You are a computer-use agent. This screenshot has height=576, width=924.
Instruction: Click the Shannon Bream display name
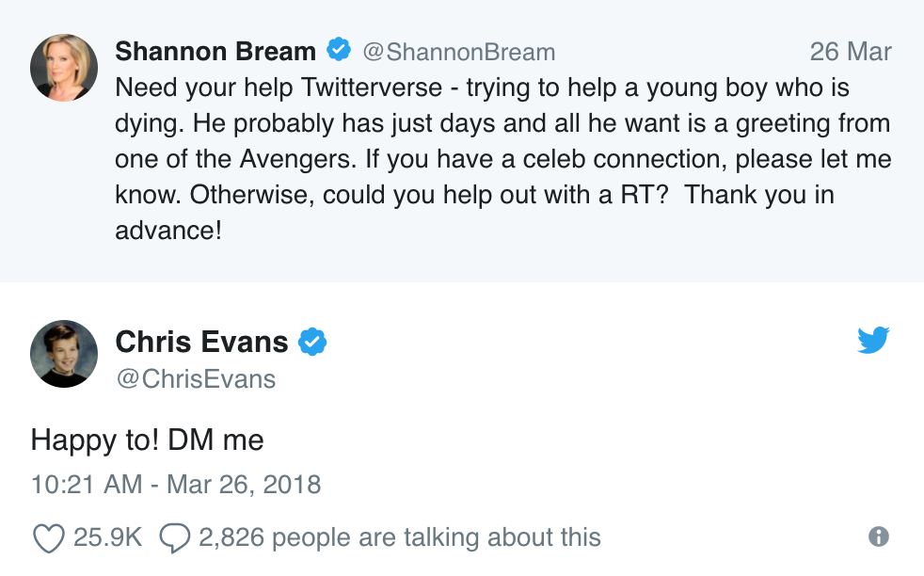pyautogui.click(x=215, y=51)
